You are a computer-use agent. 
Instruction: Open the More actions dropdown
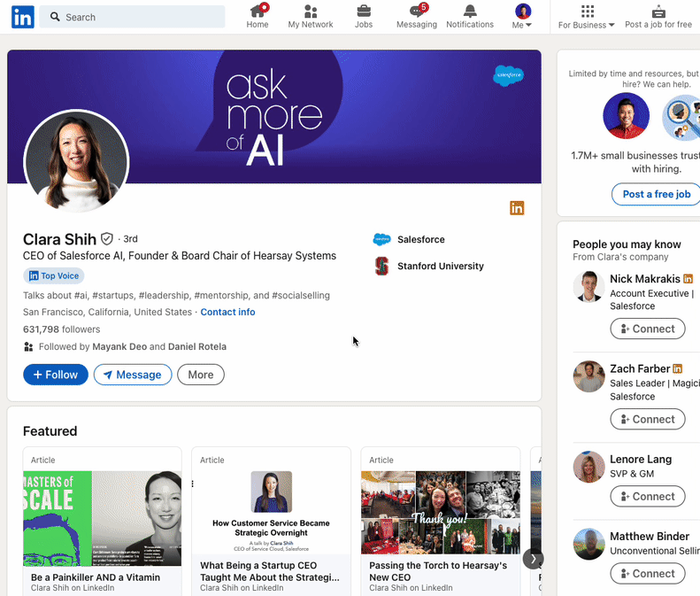[201, 375]
